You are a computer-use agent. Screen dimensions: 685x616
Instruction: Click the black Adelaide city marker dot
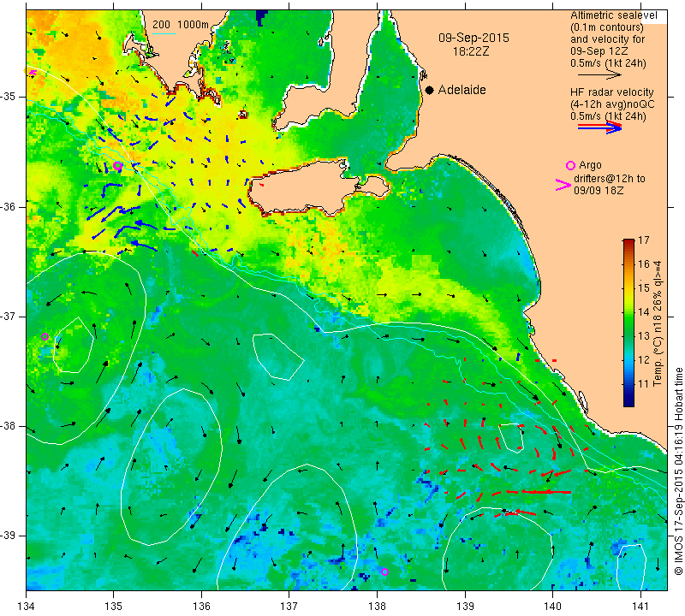(x=430, y=90)
